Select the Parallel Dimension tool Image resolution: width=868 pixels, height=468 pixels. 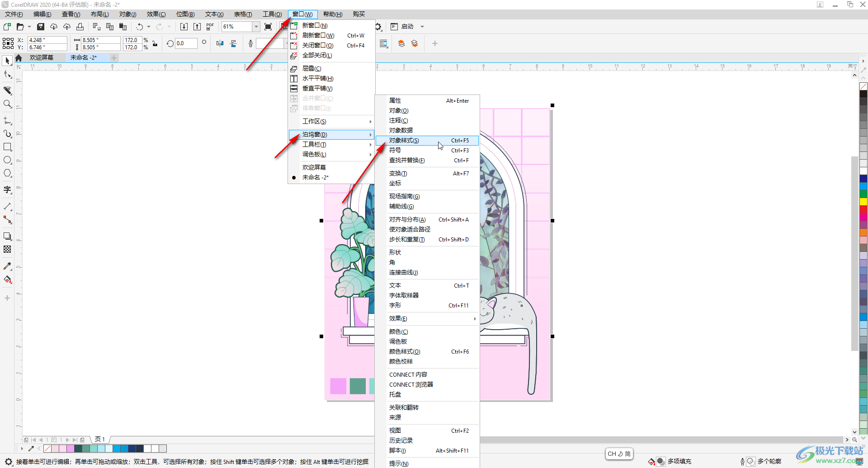tap(7, 206)
